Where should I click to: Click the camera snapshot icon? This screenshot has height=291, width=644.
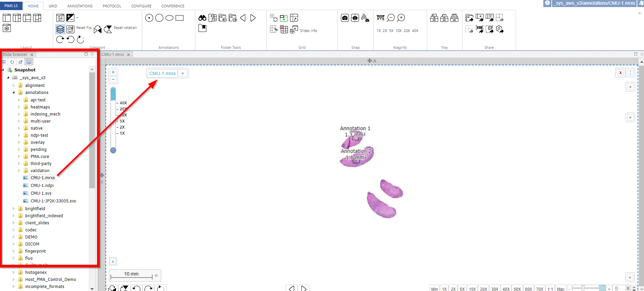(345, 18)
